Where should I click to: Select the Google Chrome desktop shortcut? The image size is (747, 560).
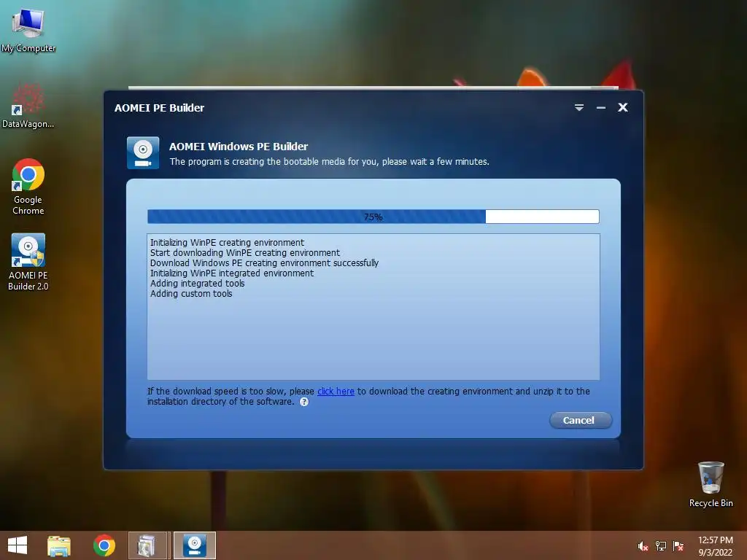(x=28, y=187)
